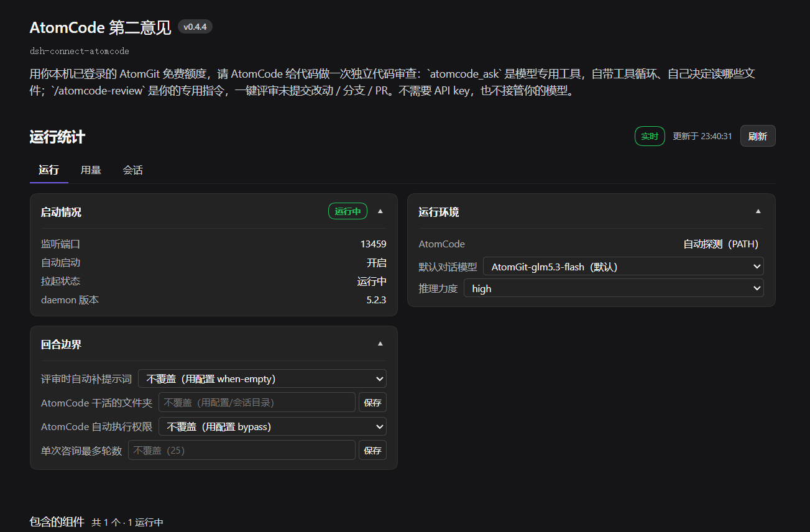Save the 单次咨询最多轮数 setting

tap(372, 450)
